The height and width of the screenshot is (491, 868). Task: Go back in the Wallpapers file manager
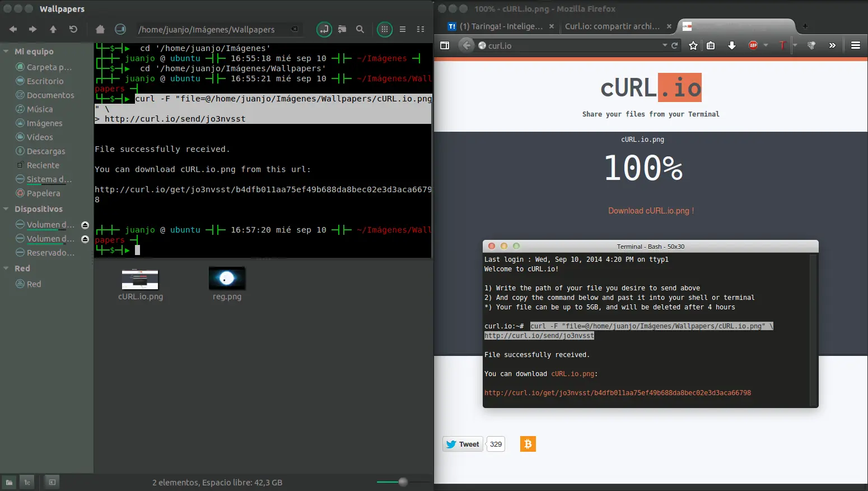[13, 29]
